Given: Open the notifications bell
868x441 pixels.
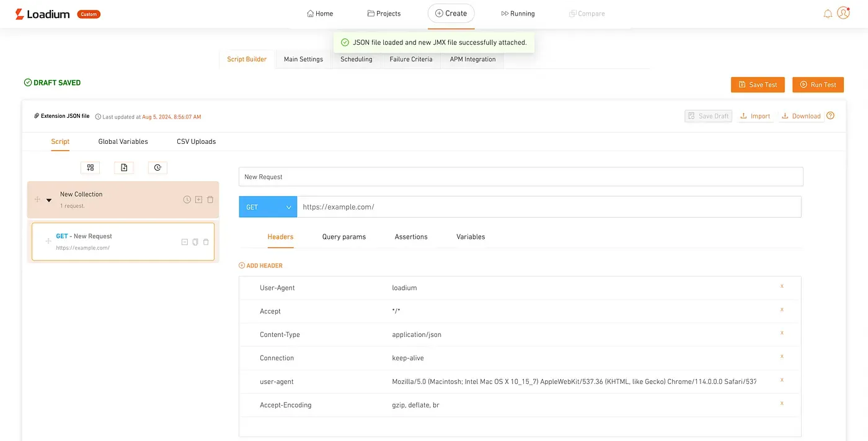Looking at the screenshot, I should click(x=828, y=14).
